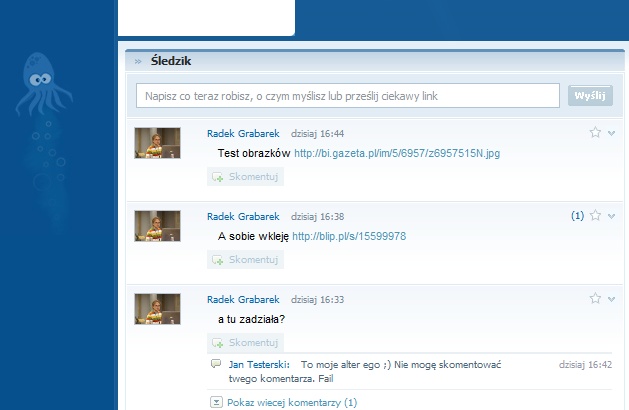Send the status with the Wyślij button
This screenshot has width=629, height=410.
(x=590, y=95)
